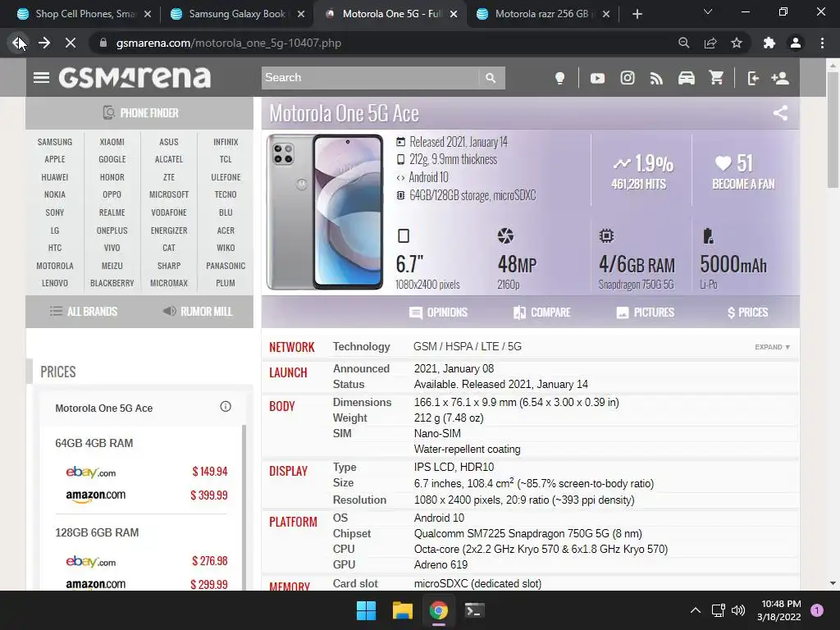Image resolution: width=840 pixels, height=630 pixels.
Task: Share this page from address bar
Action: click(x=710, y=43)
